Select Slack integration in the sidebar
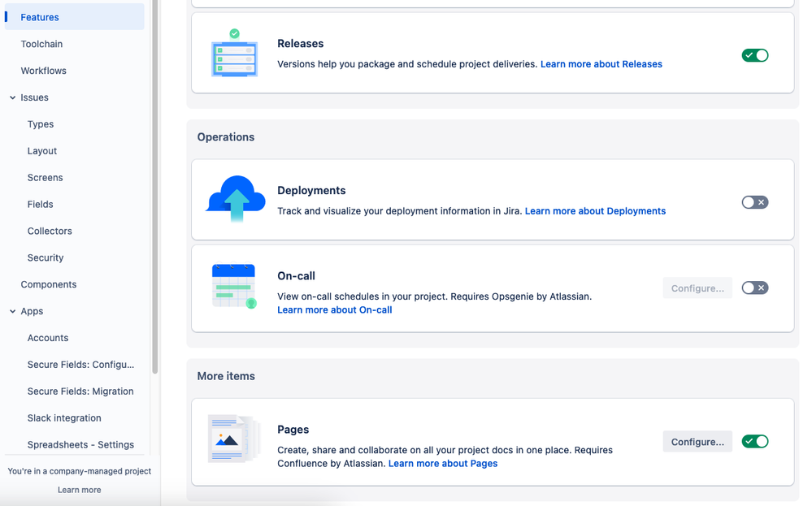812x506 pixels. coord(64,417)
